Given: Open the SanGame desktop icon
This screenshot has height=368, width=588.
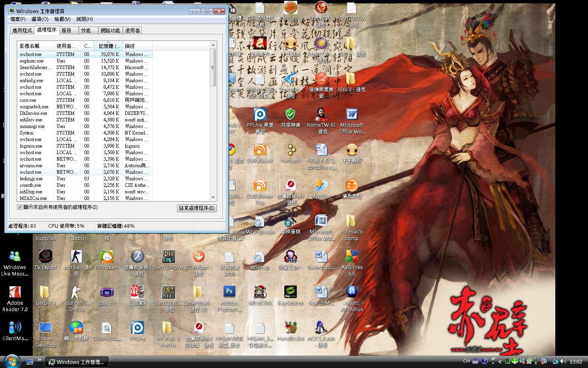Looking at the screenshot, I should [x=290, y=11].
